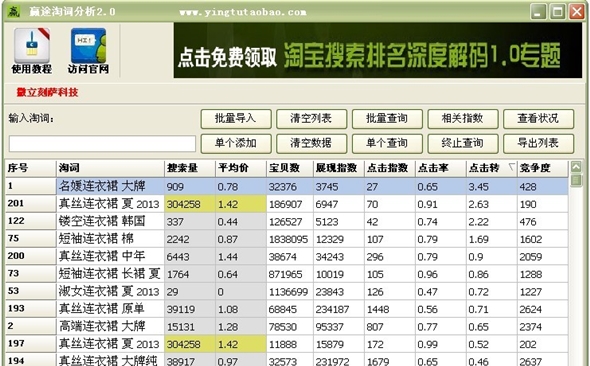Screen dimensions: 590x366
Task: Click the 清空数据 button
Action: coord(312,144)
